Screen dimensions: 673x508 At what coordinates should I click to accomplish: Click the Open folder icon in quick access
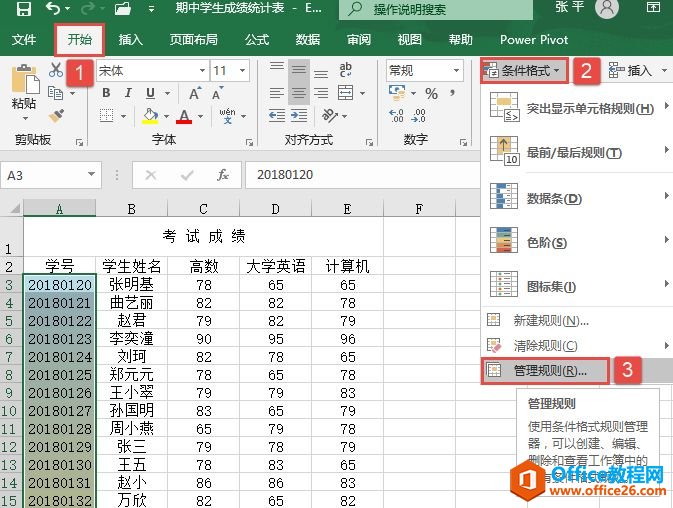[x=123, y=9]
